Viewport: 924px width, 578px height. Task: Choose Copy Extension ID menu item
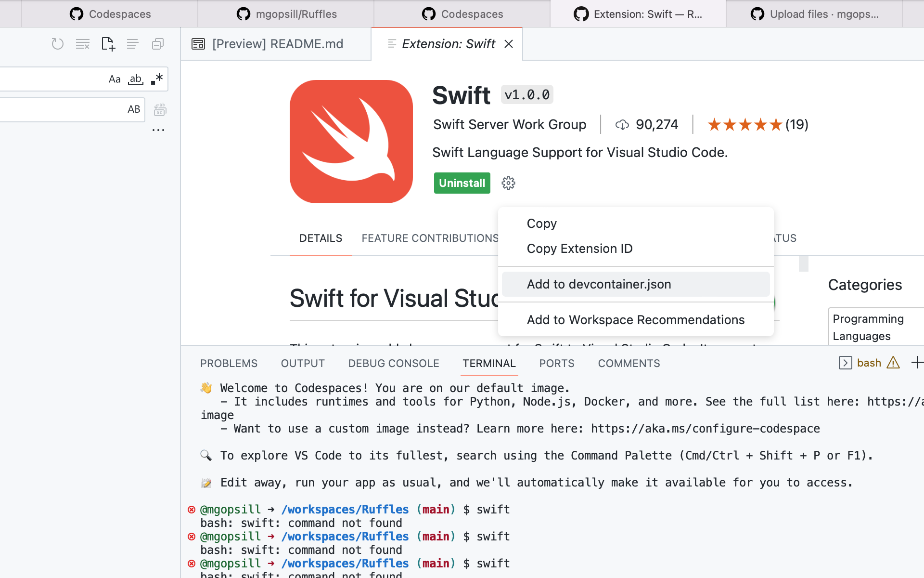[x=636, y=249]
